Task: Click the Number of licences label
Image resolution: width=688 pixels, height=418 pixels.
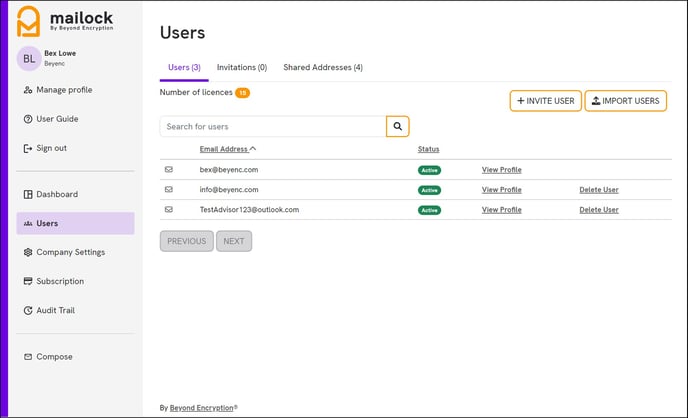Action: click(x=196, y=92)
